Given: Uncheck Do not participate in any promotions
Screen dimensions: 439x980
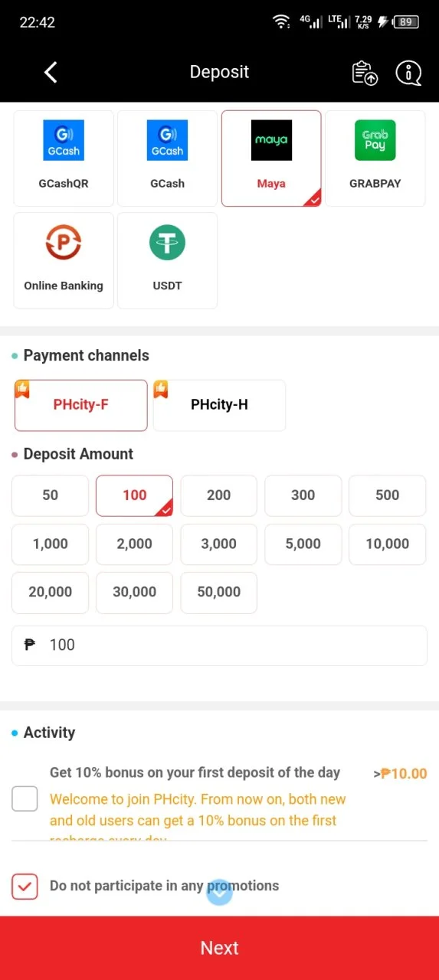Looking at the screenshot, I should [25, 887].
